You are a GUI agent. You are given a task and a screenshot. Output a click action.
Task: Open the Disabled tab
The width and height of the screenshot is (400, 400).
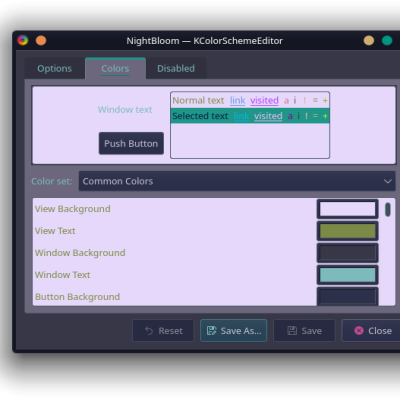[x=176, y=69]
